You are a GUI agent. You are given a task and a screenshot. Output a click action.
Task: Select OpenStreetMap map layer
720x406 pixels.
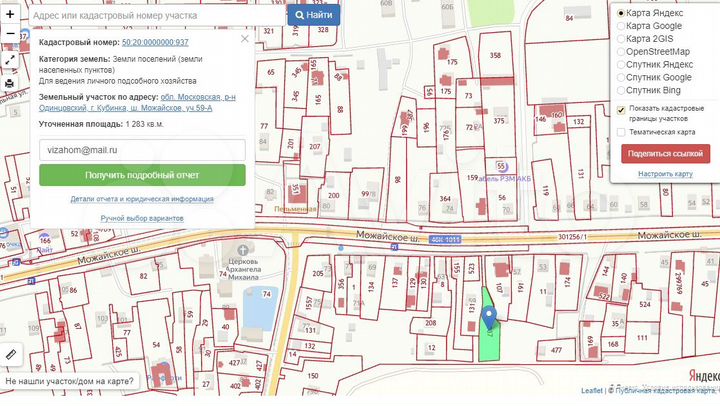(621, 52)
